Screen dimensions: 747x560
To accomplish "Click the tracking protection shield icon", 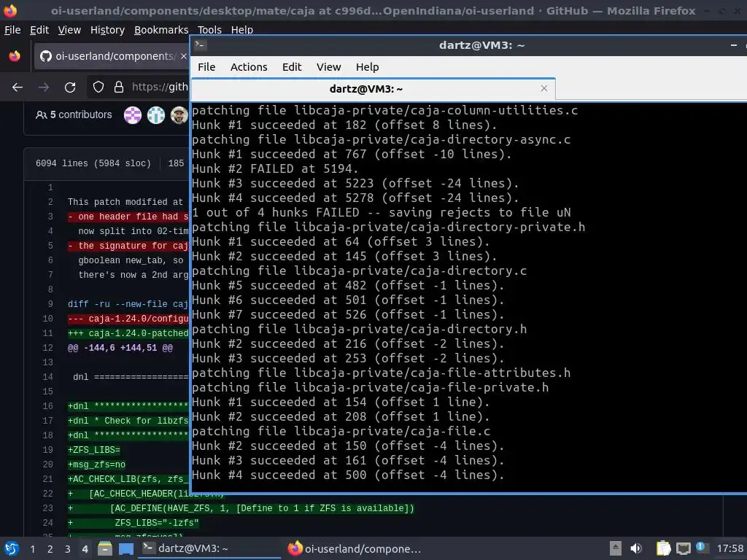I will click(x=98, y=87).
